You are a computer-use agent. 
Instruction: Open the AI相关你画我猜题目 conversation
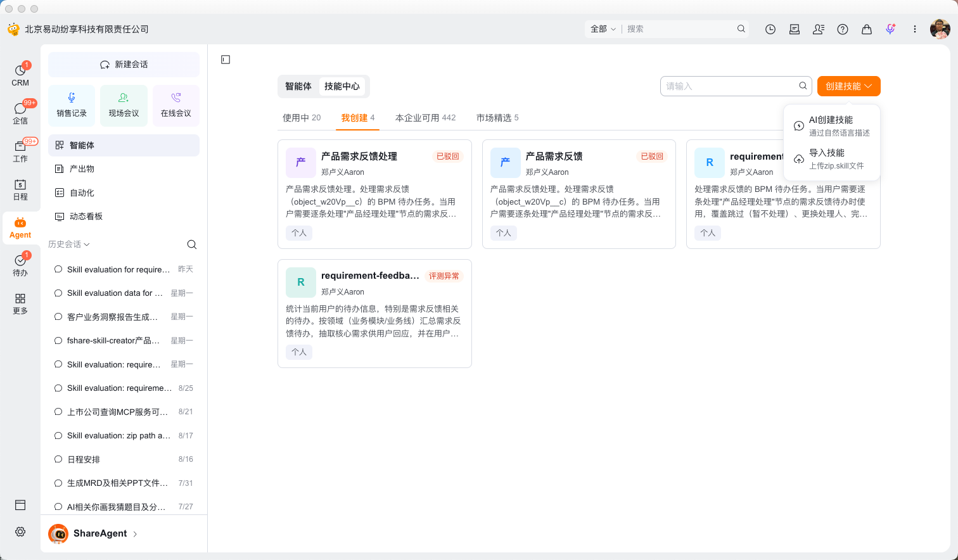(x=124, y=507)
